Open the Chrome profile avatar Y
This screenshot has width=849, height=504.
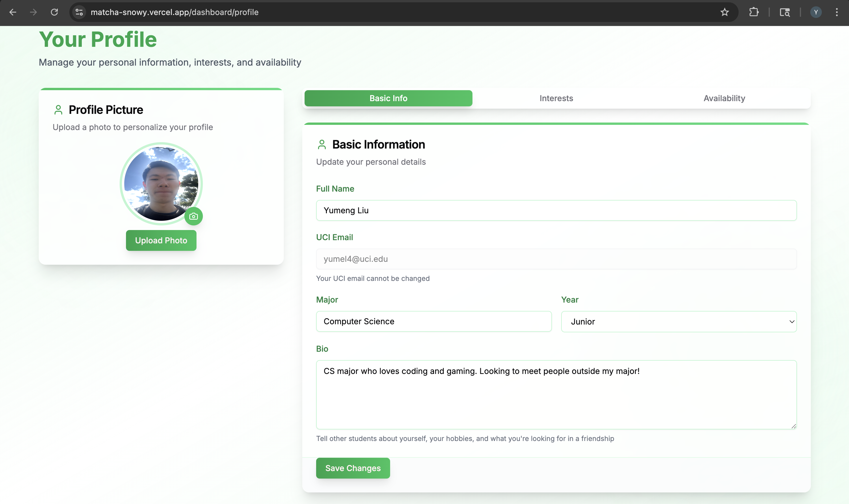(816, 12)
